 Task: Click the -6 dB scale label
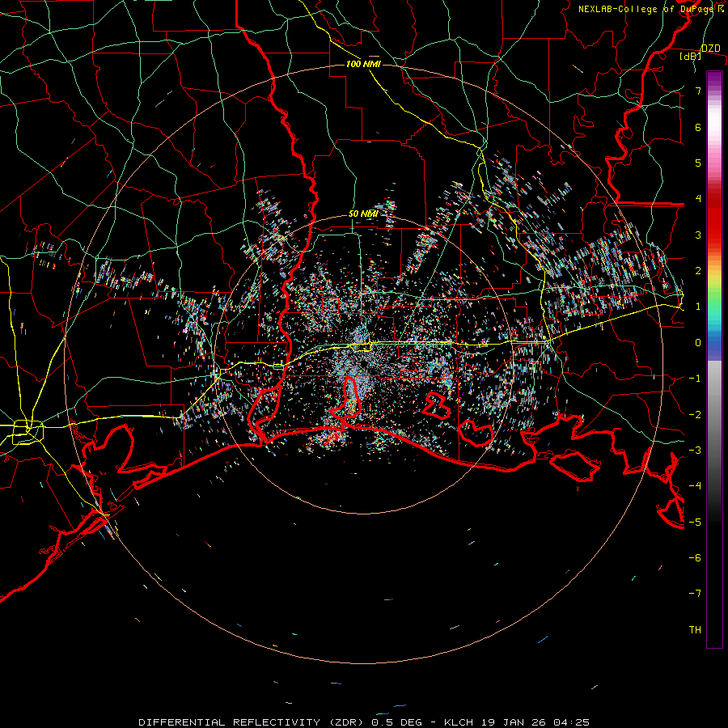click(695, 558)
